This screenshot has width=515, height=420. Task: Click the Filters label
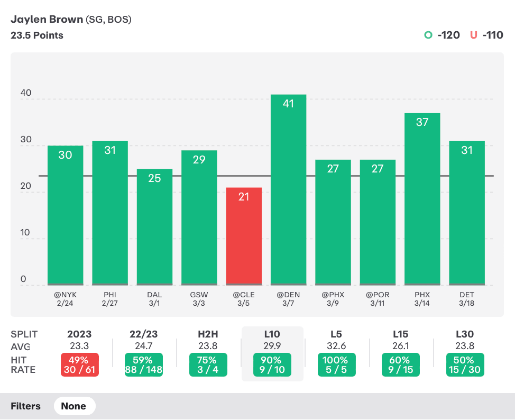[x=25, y=406]
